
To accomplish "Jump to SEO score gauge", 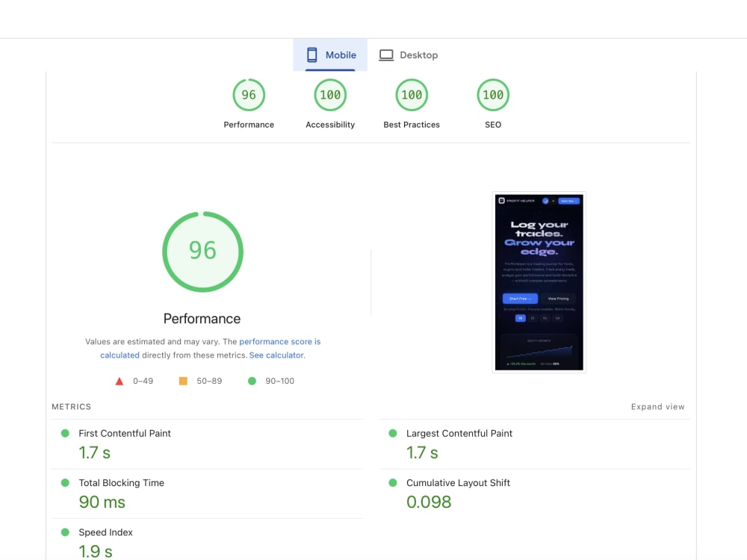I will click(x=493, y=95).
